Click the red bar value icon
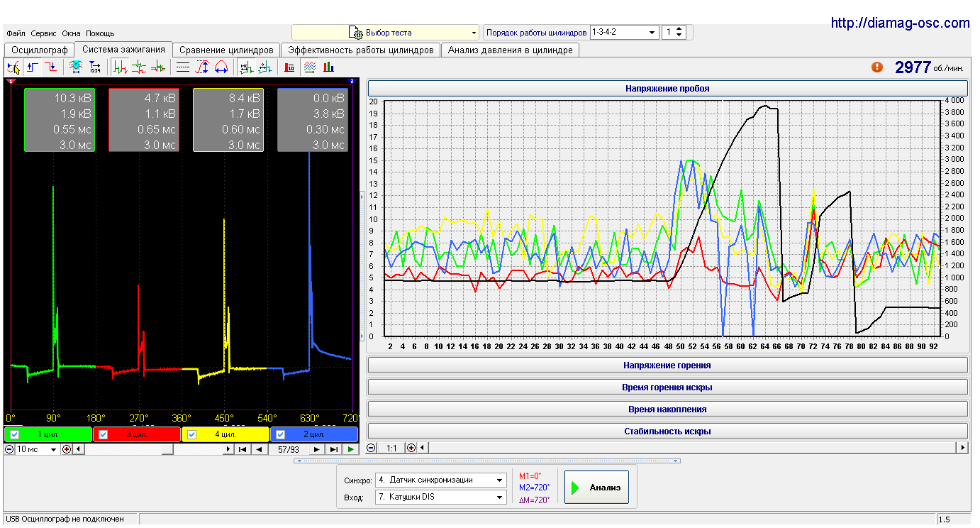This screenshot has height=528, width=980. point(289,67)
